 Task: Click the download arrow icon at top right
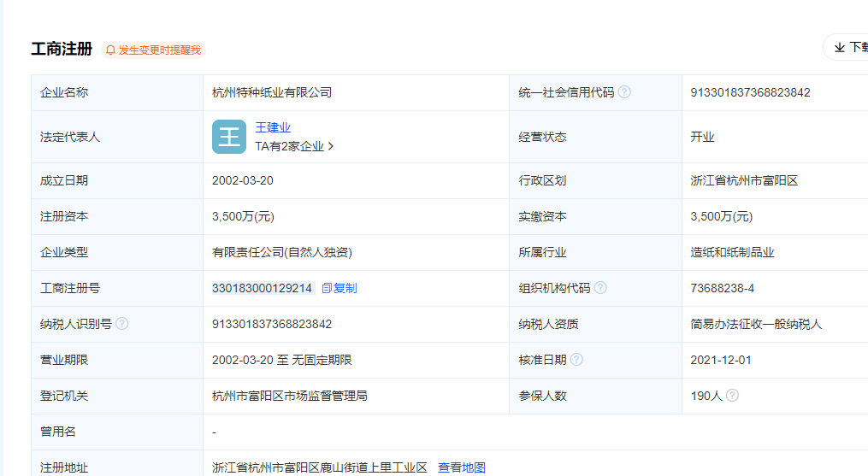coord(840,47)
